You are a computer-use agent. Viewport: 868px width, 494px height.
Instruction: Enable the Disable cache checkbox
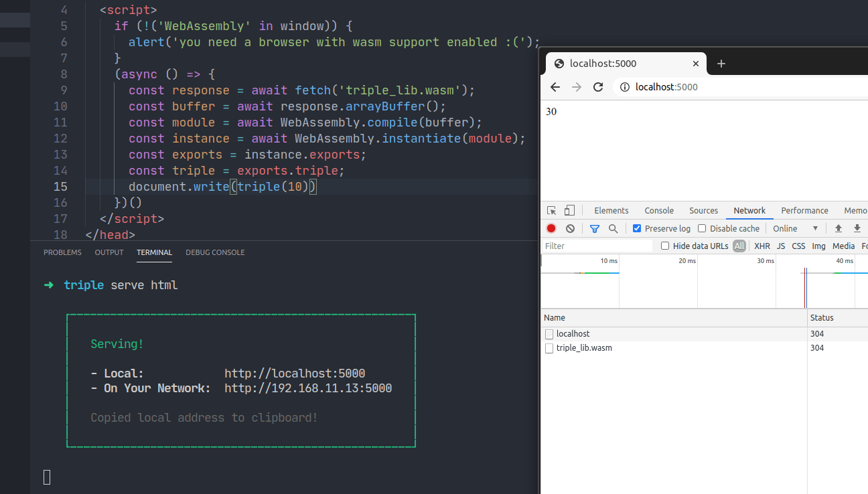click(x=702, y=228)
